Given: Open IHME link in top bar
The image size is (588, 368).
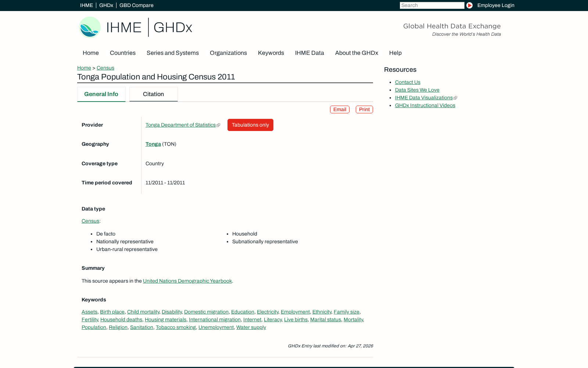Looking at the screenshot, I should tap(86, 5).
